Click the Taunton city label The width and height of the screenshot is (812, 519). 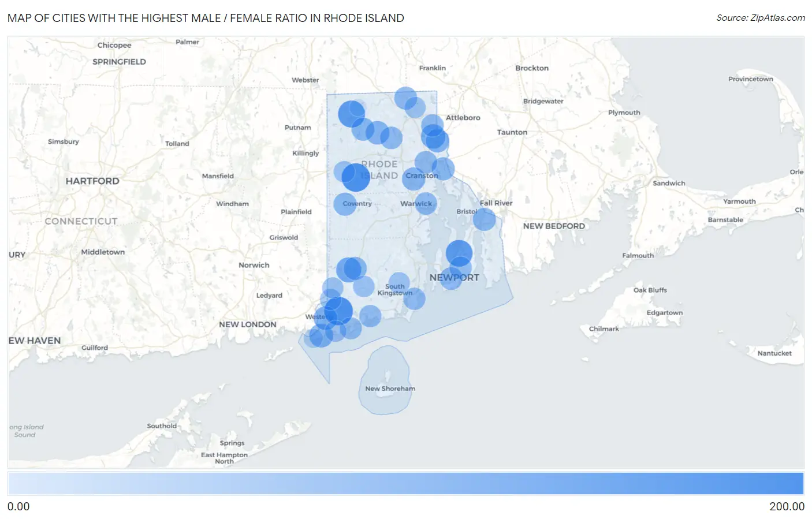[512, 132]
